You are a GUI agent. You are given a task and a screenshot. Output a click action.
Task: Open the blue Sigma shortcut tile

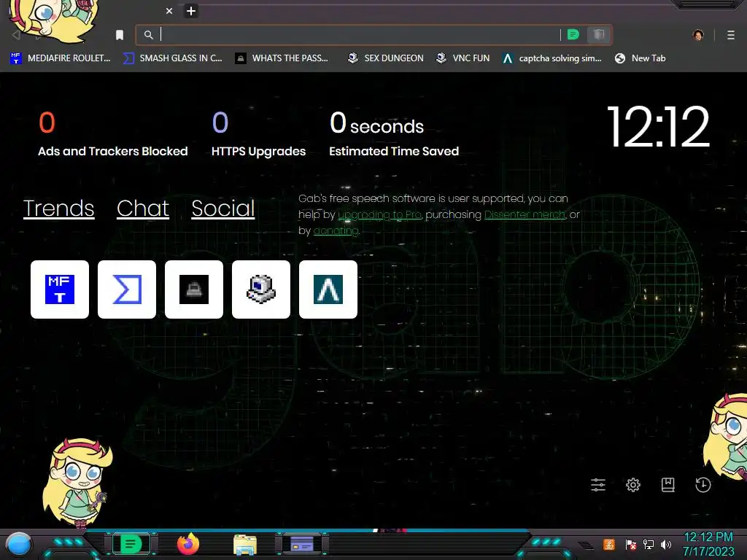point(127,289)
